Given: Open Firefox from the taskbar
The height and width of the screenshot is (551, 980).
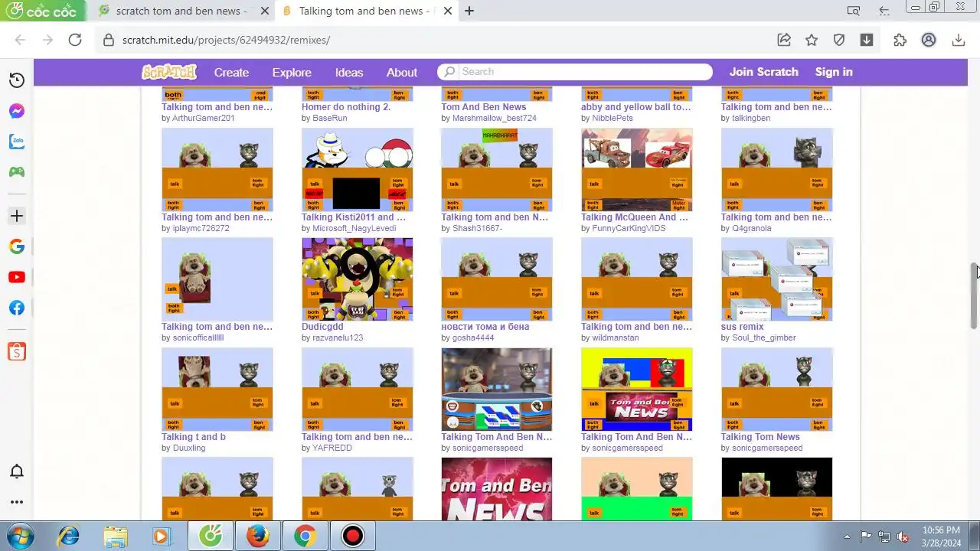Looking at the screenshot, I should 258,536.
